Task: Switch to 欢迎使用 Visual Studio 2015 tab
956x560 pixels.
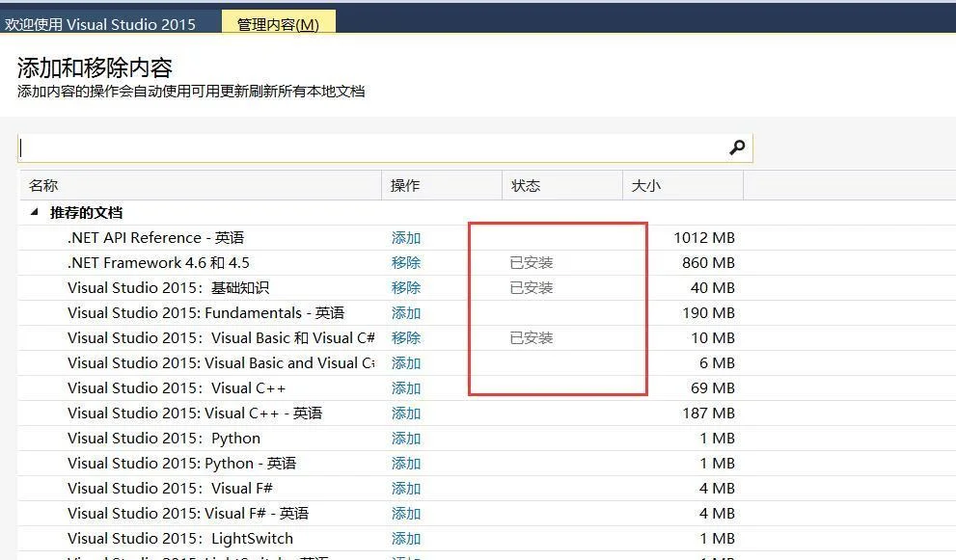Action: [100, 24]
